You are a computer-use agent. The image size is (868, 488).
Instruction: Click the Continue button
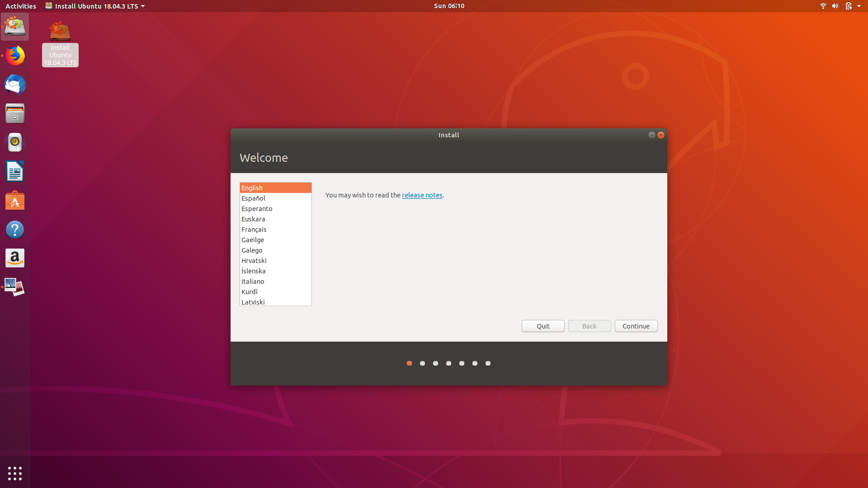coord(636,326)
